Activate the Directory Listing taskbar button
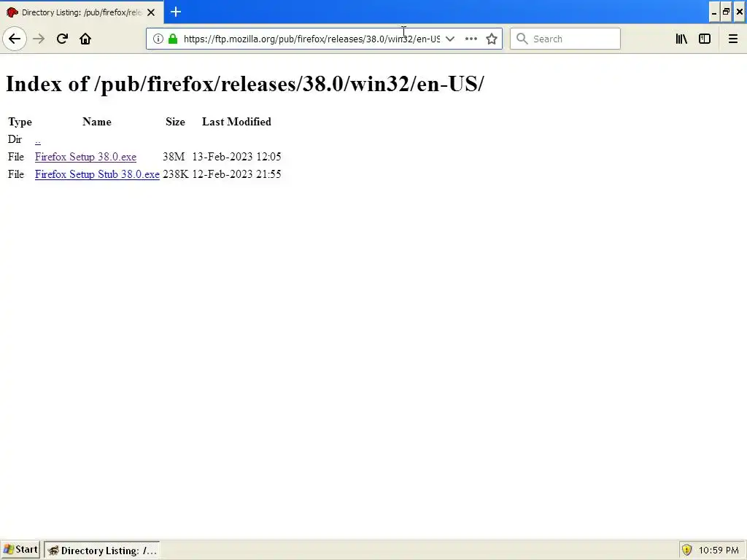This screenshot has width=747, height=560. coord(102,550)
